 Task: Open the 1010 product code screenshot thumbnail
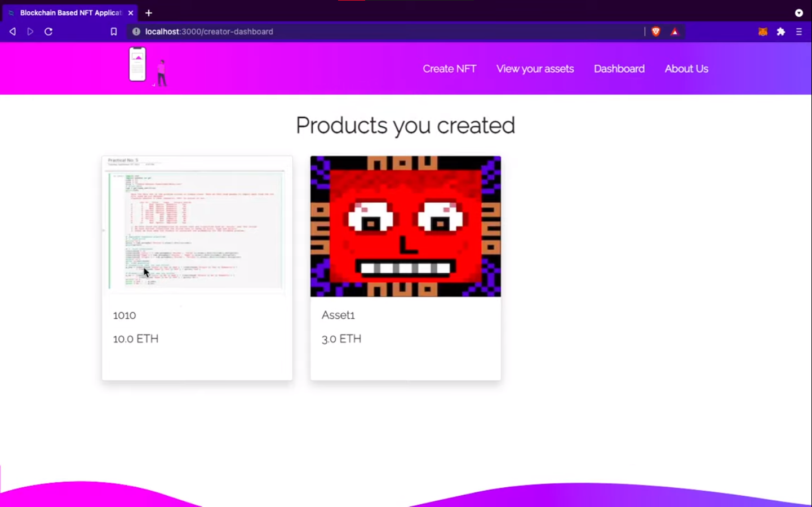click(197, 226)
